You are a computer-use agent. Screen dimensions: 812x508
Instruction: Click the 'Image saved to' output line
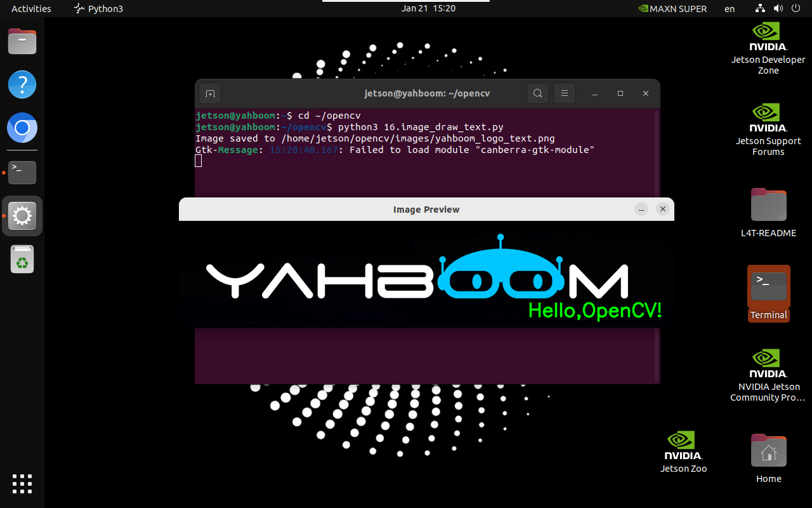point(376,138)
